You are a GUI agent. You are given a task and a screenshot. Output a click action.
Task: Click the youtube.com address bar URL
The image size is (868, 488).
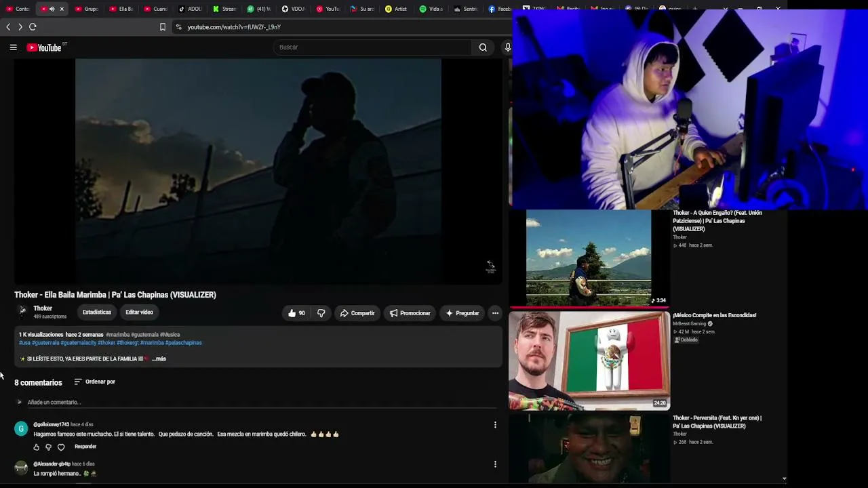(234, 27)
